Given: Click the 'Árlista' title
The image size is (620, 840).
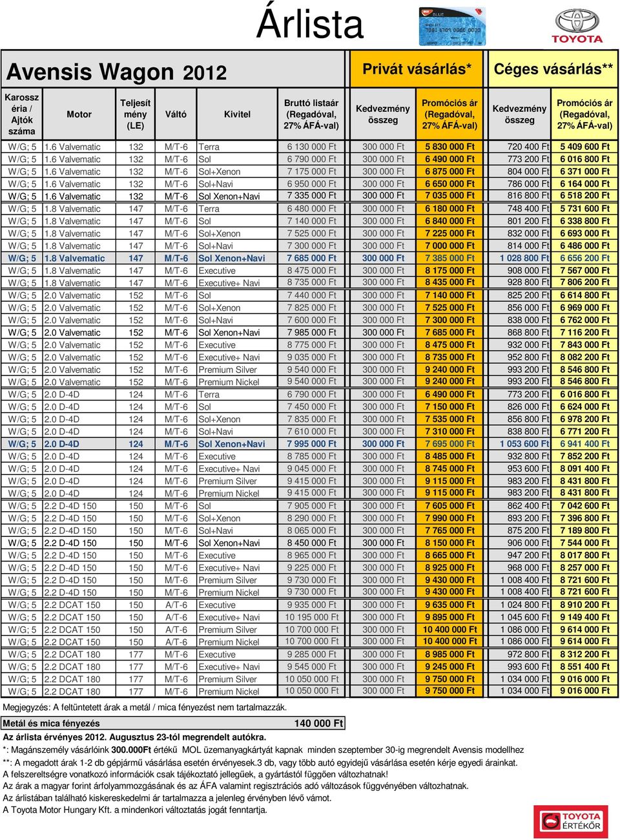Looking at the screenshot, I should click(310, 23).
